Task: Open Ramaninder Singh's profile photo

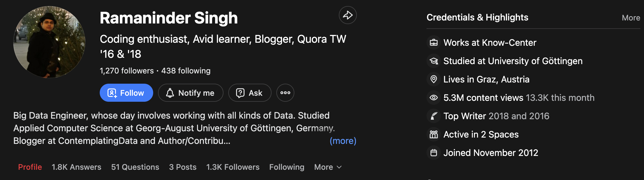Action: tap(49, 42)
